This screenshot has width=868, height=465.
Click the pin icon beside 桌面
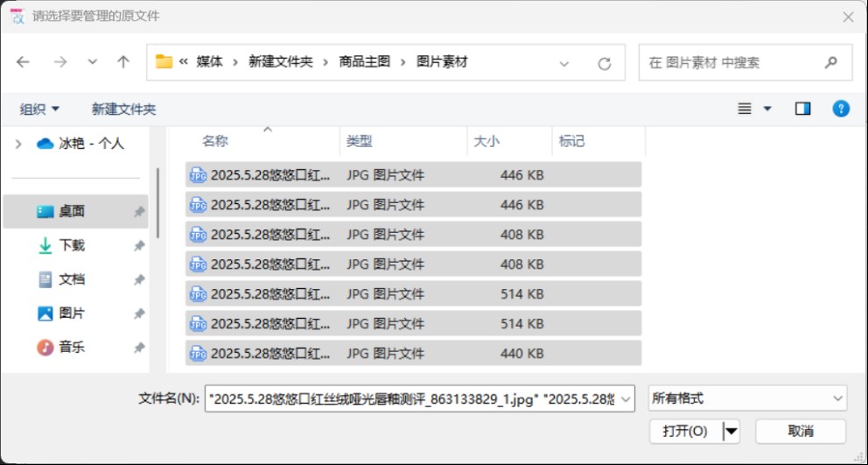click(x=139, y=212)
